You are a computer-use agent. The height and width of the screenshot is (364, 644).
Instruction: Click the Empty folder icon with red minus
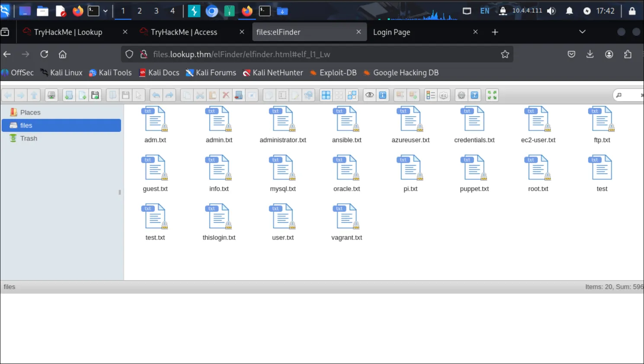click(x=239, y=95)
